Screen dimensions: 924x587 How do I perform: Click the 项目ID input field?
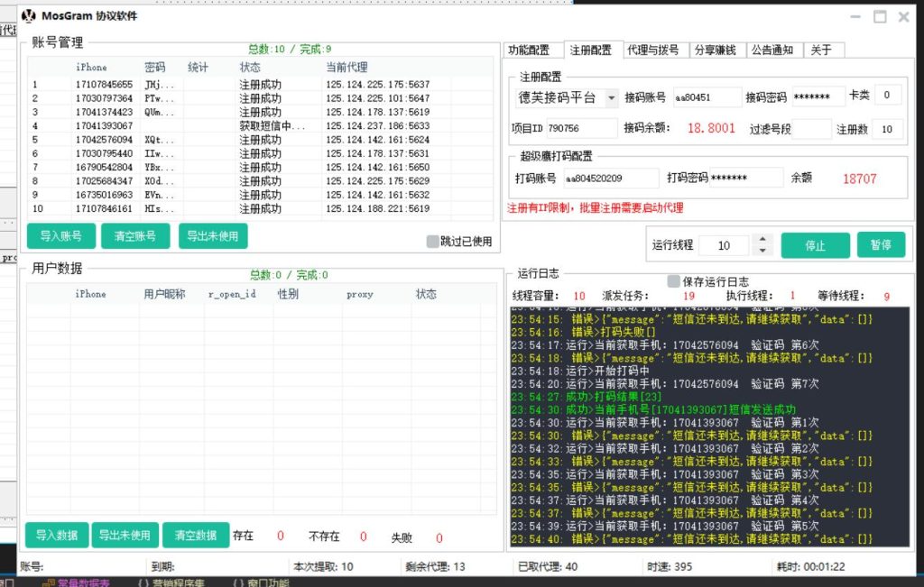pos(581,129)
